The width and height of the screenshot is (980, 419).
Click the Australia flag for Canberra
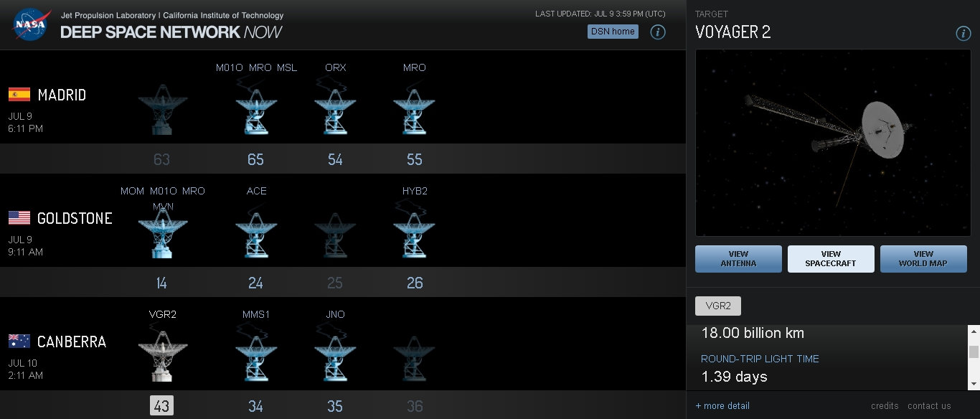[x=19, y=341]
